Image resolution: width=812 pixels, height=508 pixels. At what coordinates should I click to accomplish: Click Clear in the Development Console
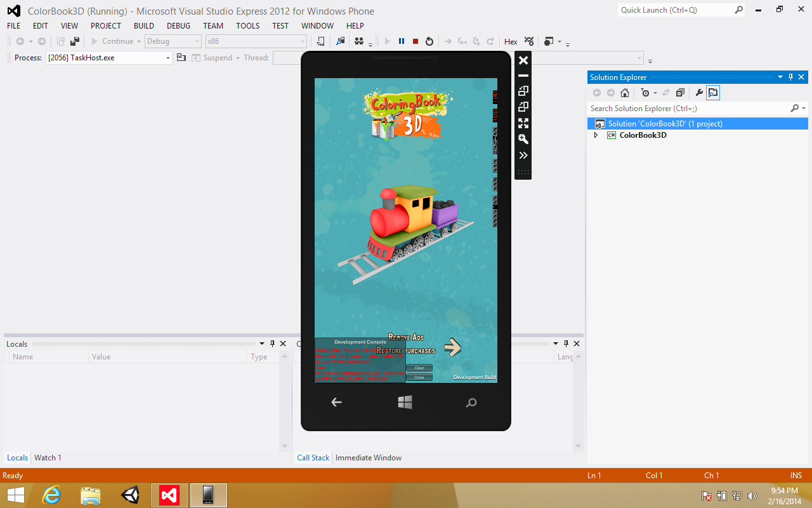(419, 368)
